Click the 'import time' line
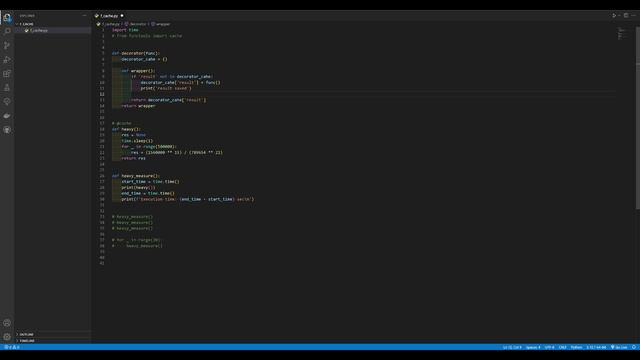 tap(125, 30)
